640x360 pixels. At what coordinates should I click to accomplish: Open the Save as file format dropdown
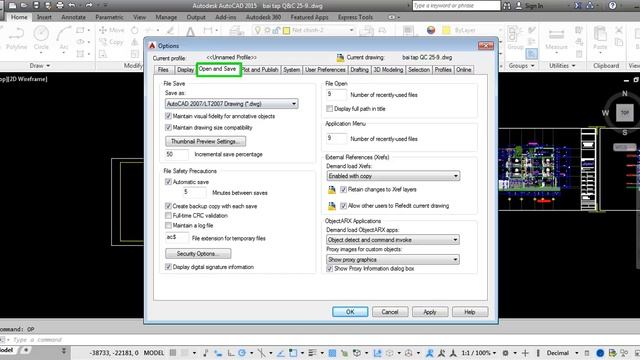231,104
